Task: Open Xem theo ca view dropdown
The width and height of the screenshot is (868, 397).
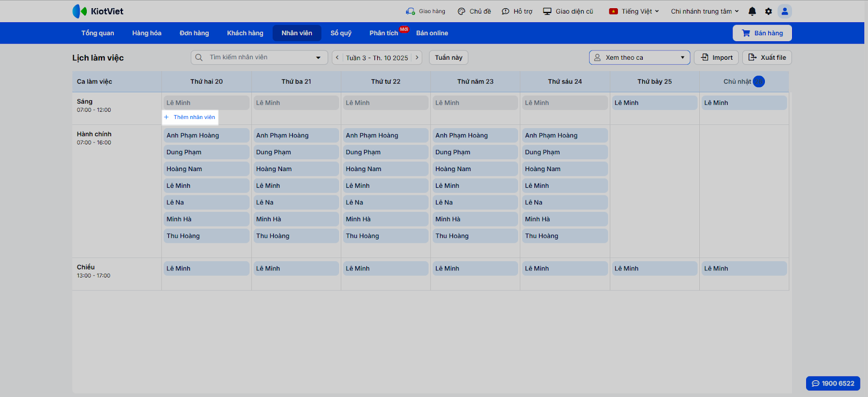Action: click(x=640, y=58)
